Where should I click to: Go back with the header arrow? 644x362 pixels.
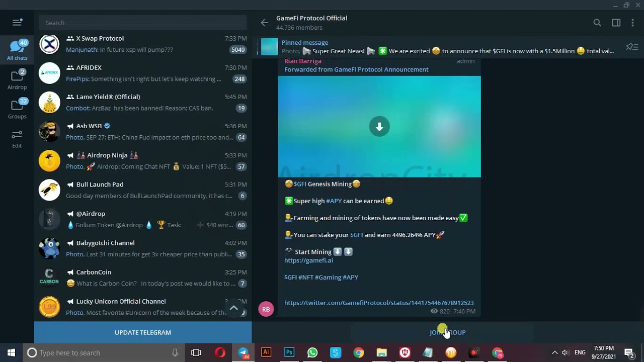(x=265, y=23)
